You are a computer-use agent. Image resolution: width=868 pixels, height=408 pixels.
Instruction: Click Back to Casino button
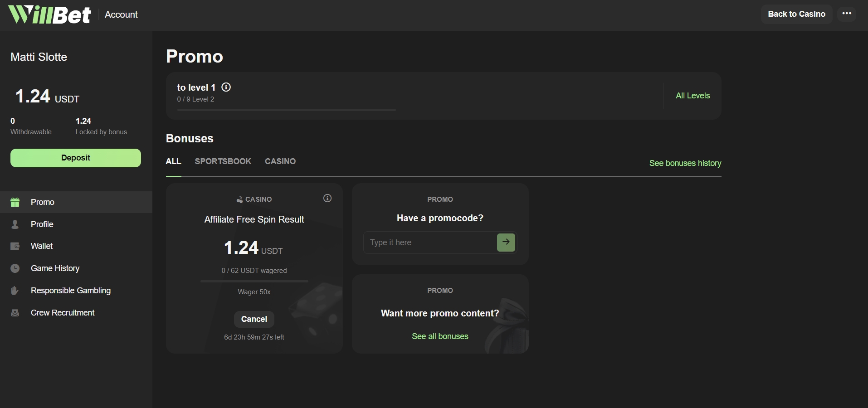pos(796,14)
